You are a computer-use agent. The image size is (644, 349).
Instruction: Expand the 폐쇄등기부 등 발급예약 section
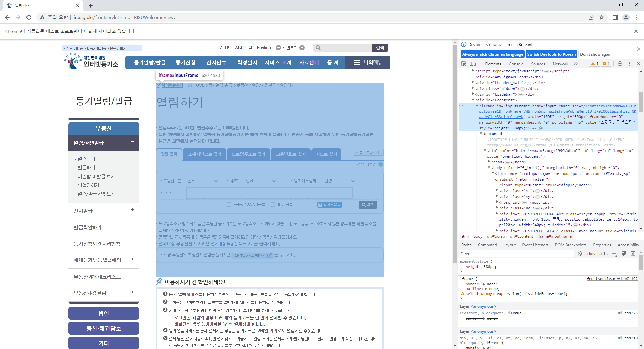132,259
